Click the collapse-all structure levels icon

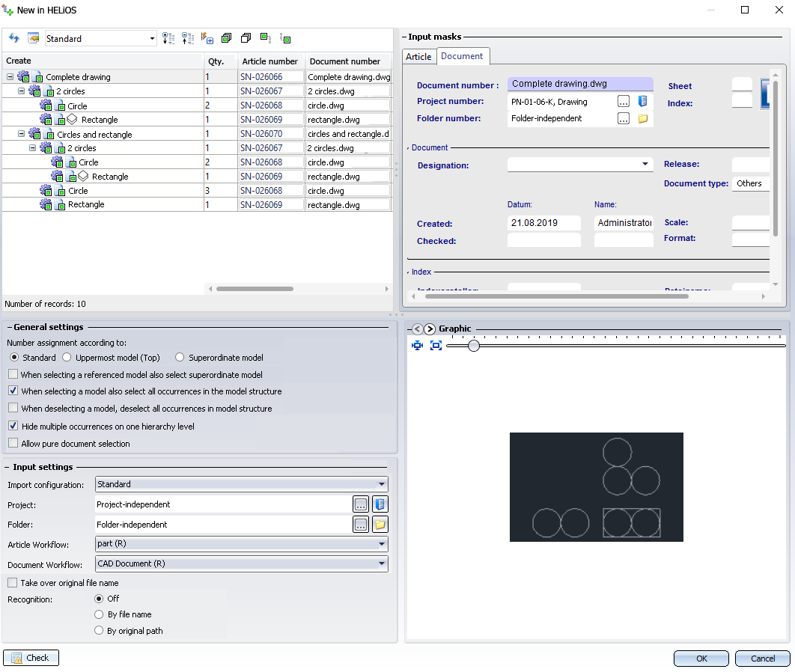(x=187, y=38)
